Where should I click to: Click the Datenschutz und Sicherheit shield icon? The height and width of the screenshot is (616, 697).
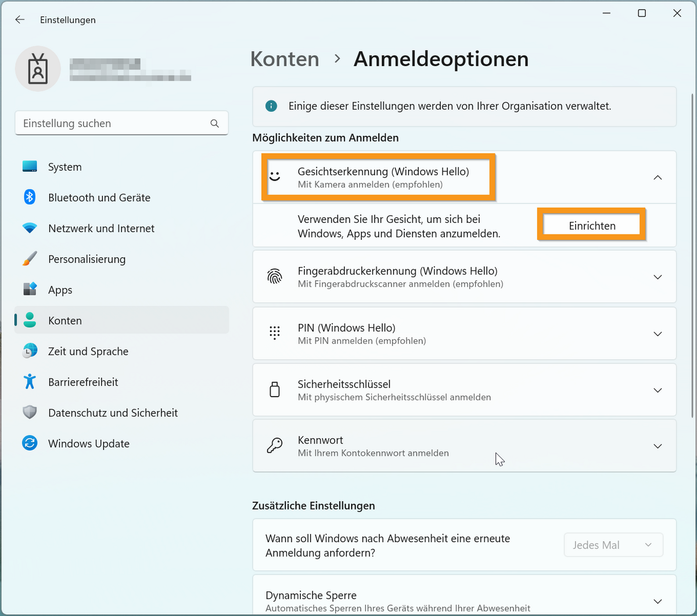pyautogui.click(x=30, y=413)
